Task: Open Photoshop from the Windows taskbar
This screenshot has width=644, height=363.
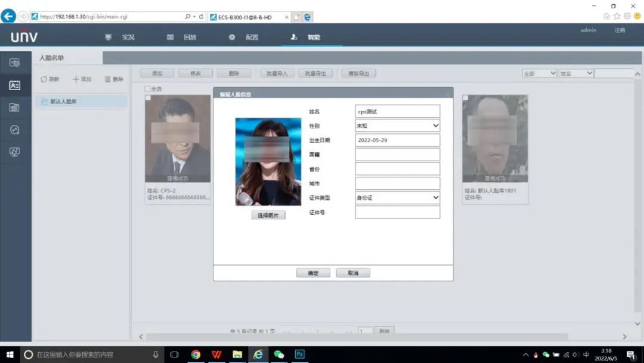Action: (x=299, y=355)
